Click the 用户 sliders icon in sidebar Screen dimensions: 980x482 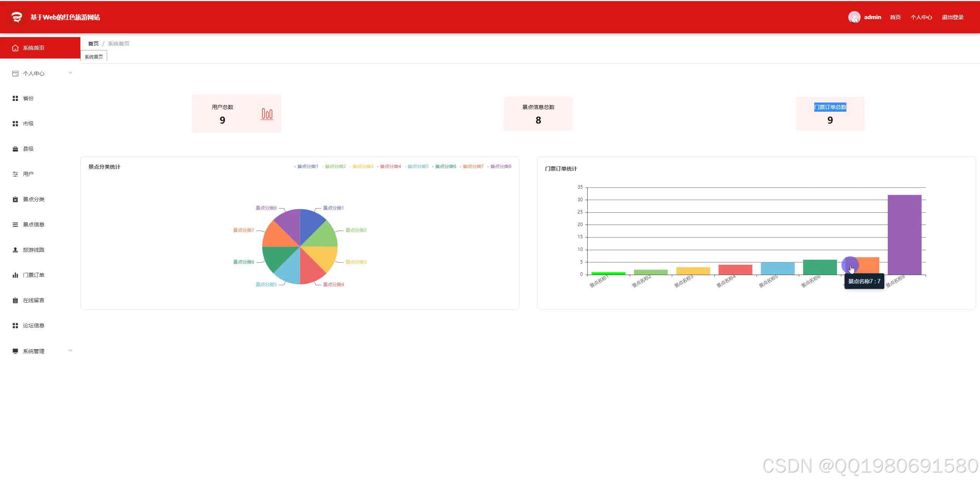click(x=15, y=174)
